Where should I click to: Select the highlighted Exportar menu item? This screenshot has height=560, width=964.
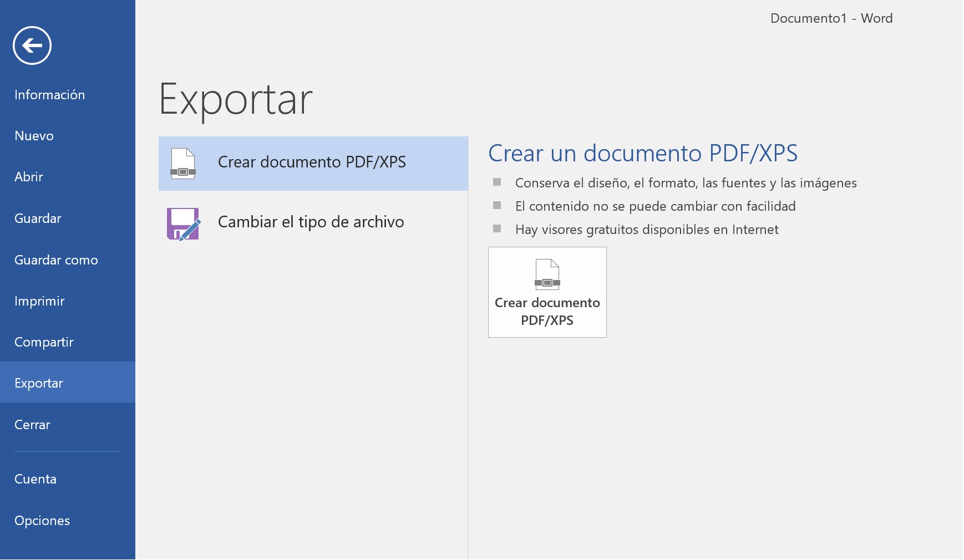(39, 383)
